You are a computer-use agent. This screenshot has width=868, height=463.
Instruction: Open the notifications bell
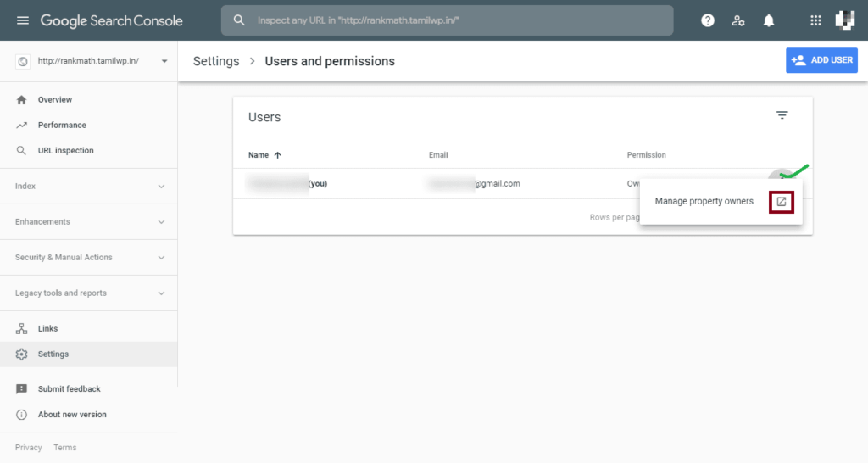[769, 20]
